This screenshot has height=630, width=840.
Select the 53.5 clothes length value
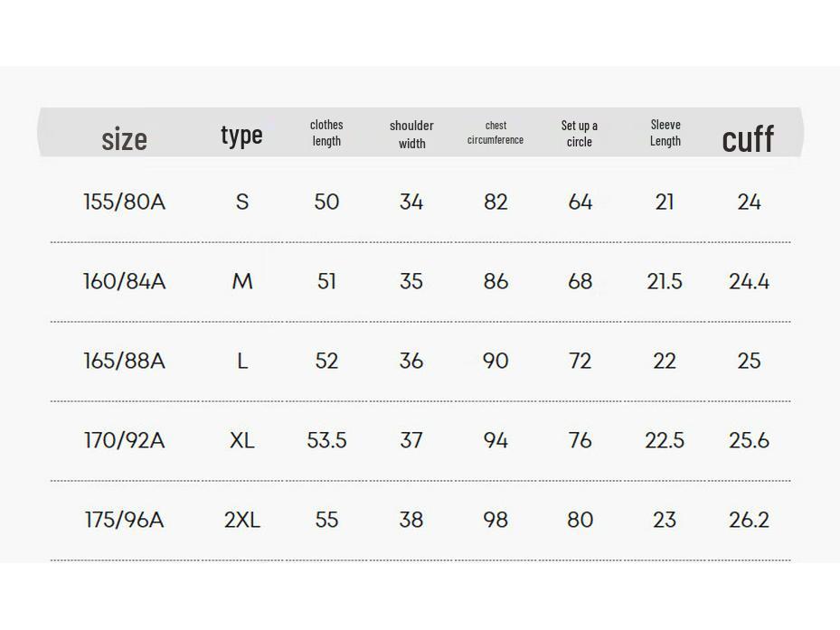click(x=326, y=440)
